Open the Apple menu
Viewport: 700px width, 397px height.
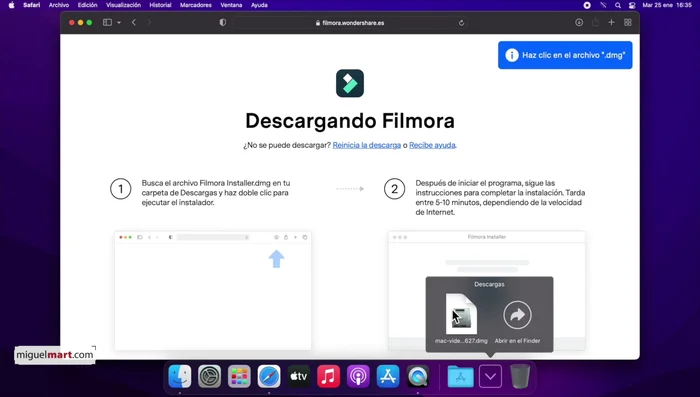[11, 5]
